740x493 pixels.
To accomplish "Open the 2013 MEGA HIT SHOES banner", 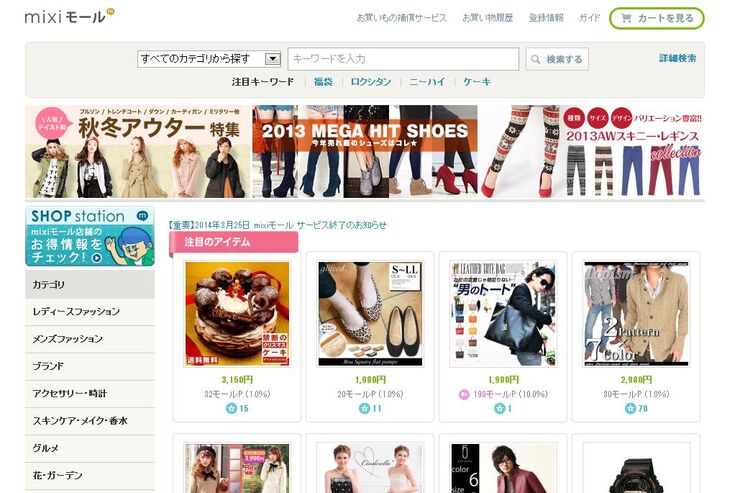I will point(365,151).
